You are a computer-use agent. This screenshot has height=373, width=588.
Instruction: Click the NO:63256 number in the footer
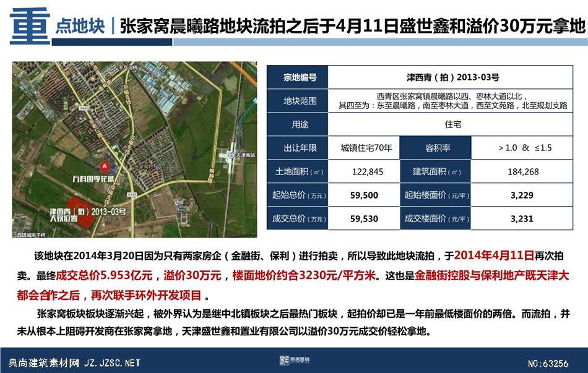click(x=548, y=363)
